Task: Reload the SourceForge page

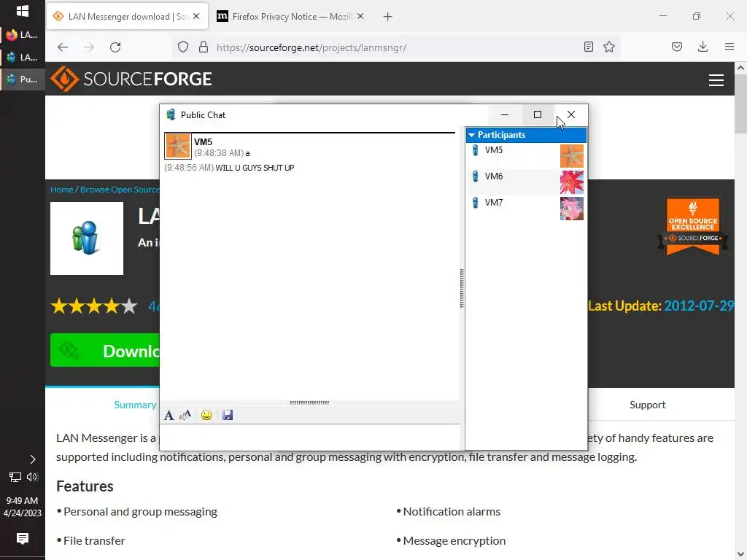Action: [115, 47]
